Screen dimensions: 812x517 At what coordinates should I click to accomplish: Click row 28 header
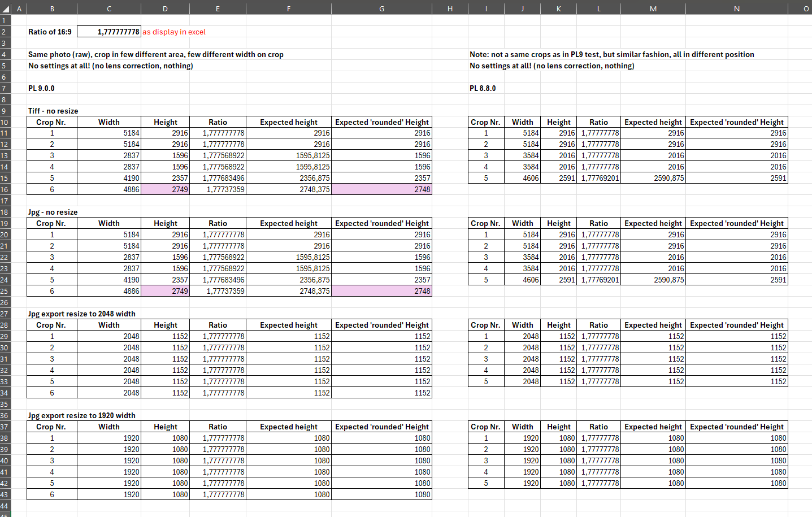click(x=5, y=325)
